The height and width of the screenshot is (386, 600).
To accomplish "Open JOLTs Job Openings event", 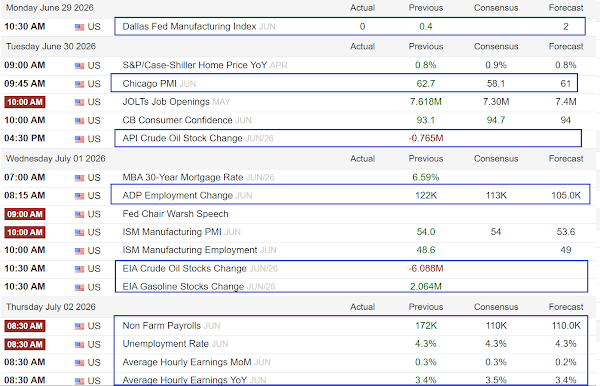I will click(166, 102).
